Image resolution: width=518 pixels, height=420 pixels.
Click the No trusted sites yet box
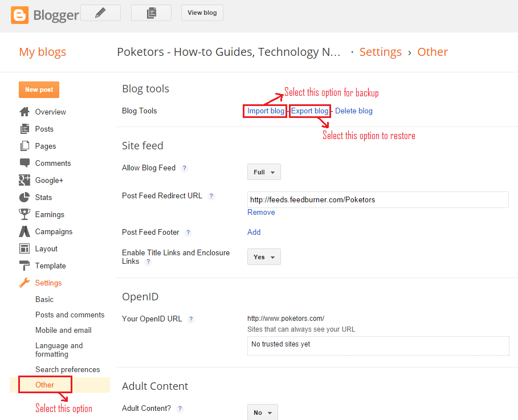(378, 346)
